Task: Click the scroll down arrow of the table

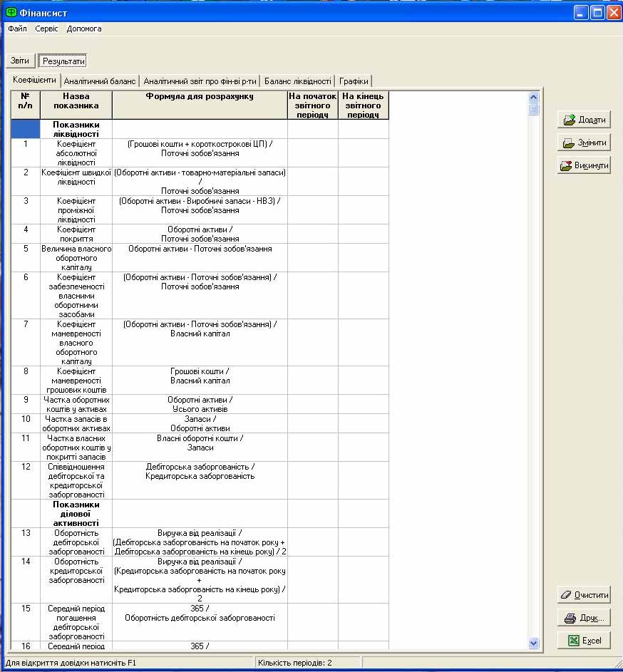Action: (x=534, y=643)
